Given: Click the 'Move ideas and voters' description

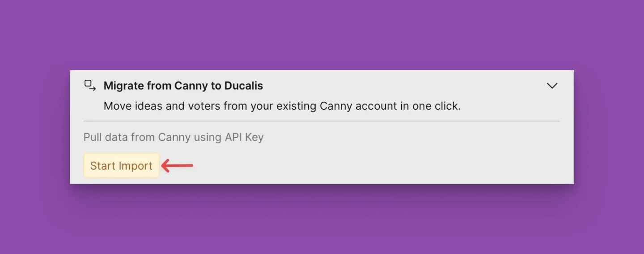Looking at the screenshot, I should pyautogui.click(x=282, y=106).
